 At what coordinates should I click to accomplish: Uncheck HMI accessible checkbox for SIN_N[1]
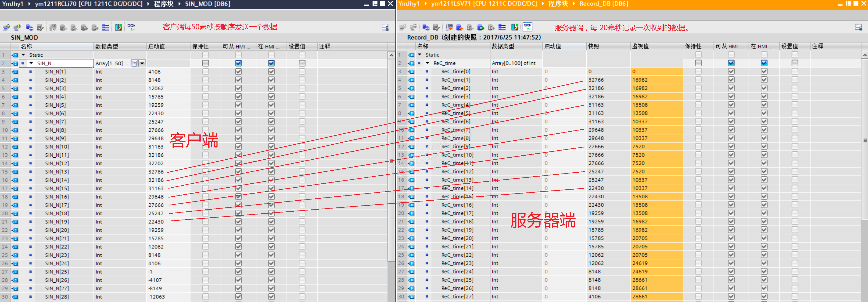click(x=239, y=72)
